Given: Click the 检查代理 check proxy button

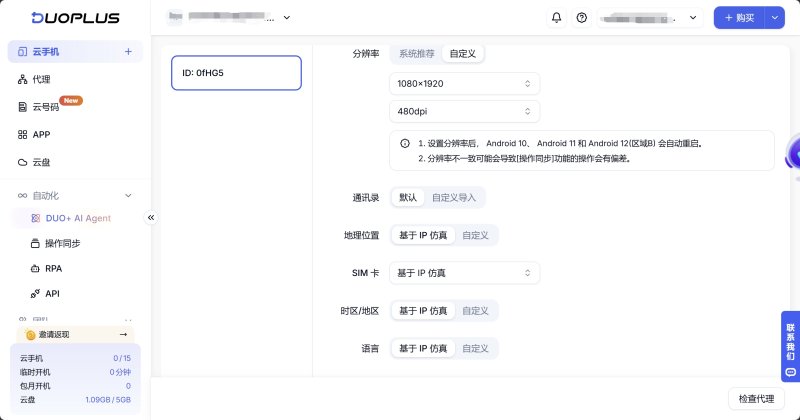Looking at the screenshot, I should point(756,399).
